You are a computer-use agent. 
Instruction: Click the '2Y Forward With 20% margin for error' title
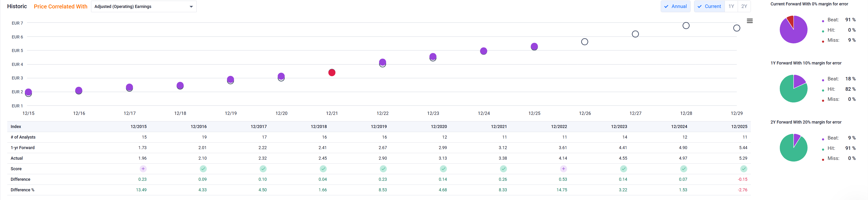pyautogui.click(x=806, y=122)
